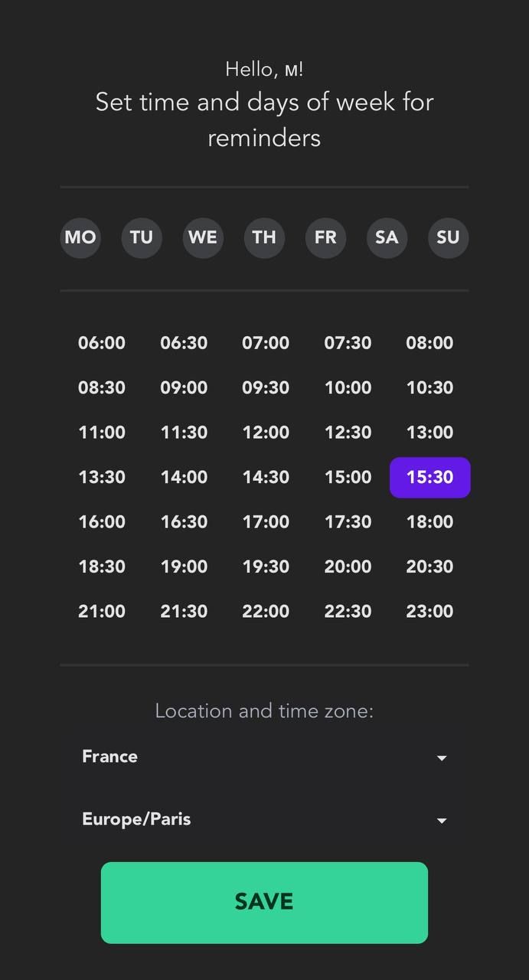Select the 18:00 reminder time
The width and height of the screenshot is (529, 980).
tap(429, 521)
